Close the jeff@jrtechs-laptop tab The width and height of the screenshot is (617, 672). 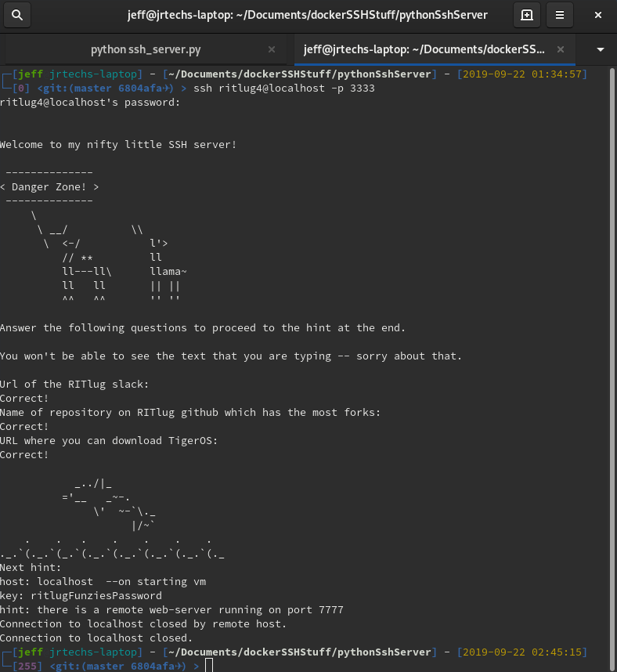pos(561,49)
